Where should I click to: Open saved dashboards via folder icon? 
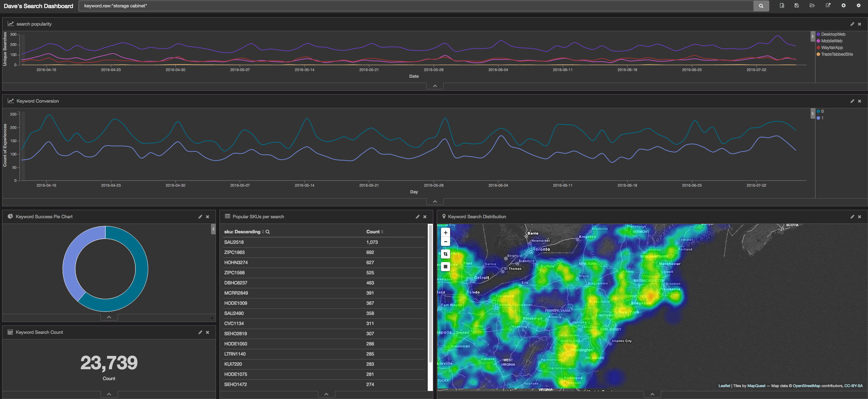(x=812, y=6)
